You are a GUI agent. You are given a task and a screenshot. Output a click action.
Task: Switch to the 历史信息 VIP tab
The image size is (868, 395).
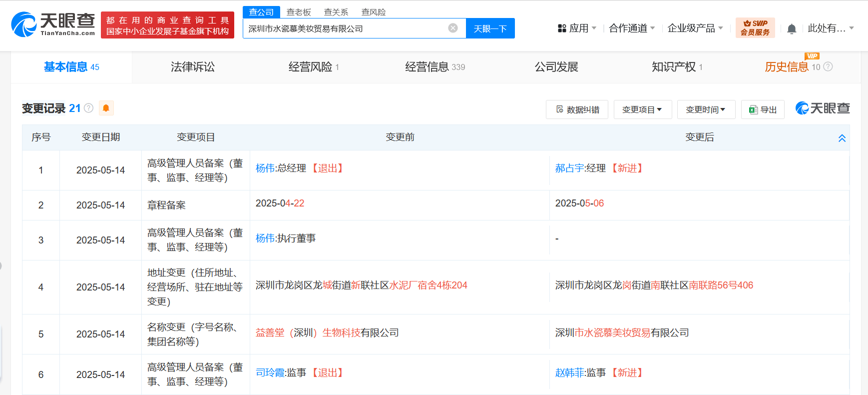pos(793,67)
